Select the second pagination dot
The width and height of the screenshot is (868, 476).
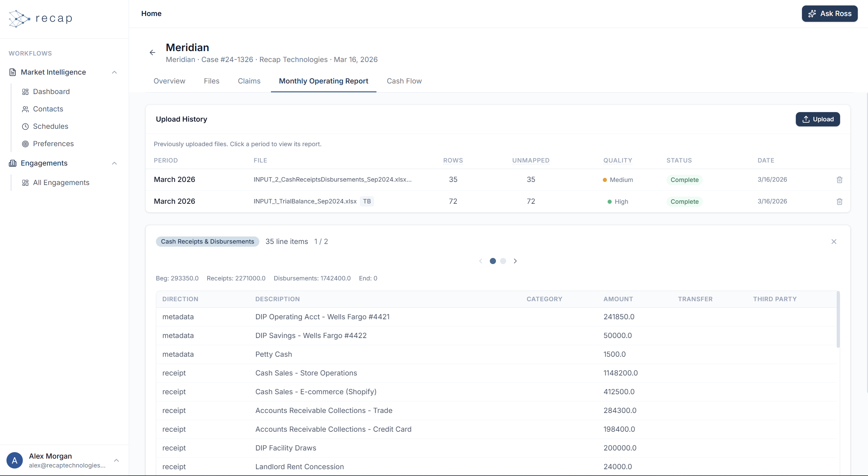[503, 261]
